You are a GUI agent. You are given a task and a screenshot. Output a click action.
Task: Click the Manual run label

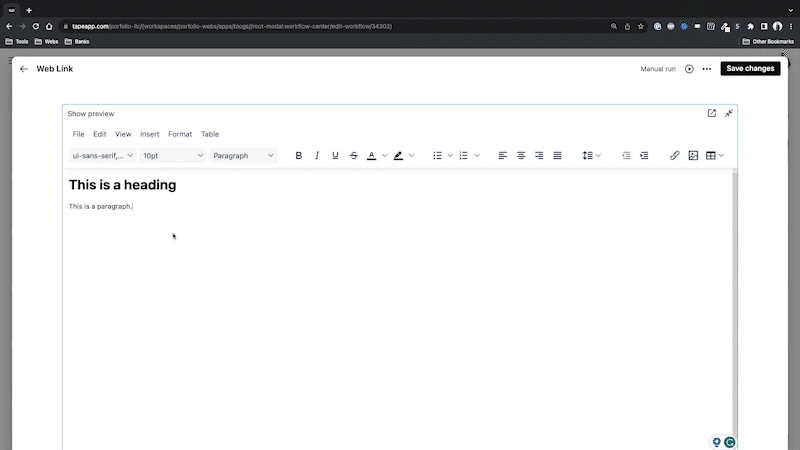pyautogui.click(x=658, y=69)
